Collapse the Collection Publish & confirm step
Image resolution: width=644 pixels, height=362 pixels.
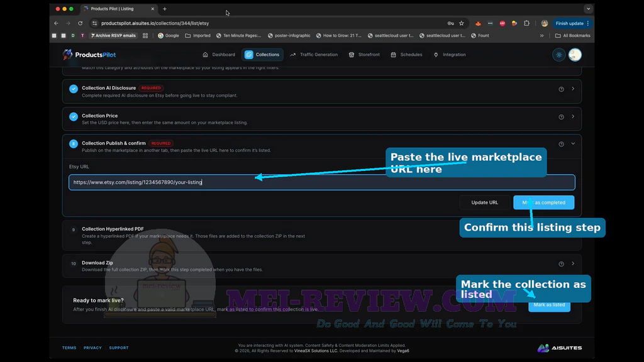(x=573, y=144)
